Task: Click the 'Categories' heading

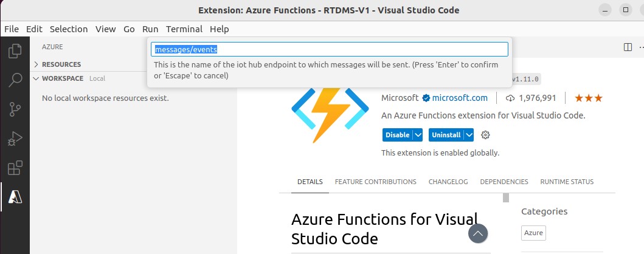Action: click(544, 211)
